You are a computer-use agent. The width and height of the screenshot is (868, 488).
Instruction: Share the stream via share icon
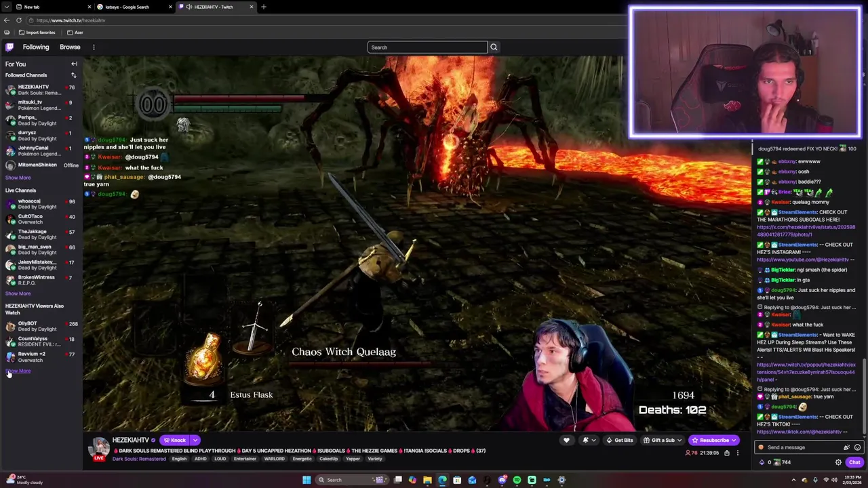(x=726, y=453)
